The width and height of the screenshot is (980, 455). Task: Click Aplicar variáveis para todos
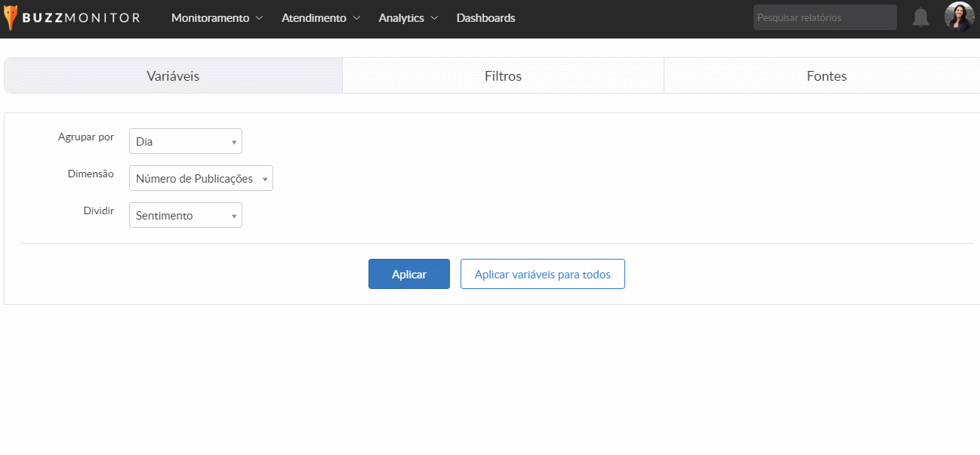coord(542,275)
